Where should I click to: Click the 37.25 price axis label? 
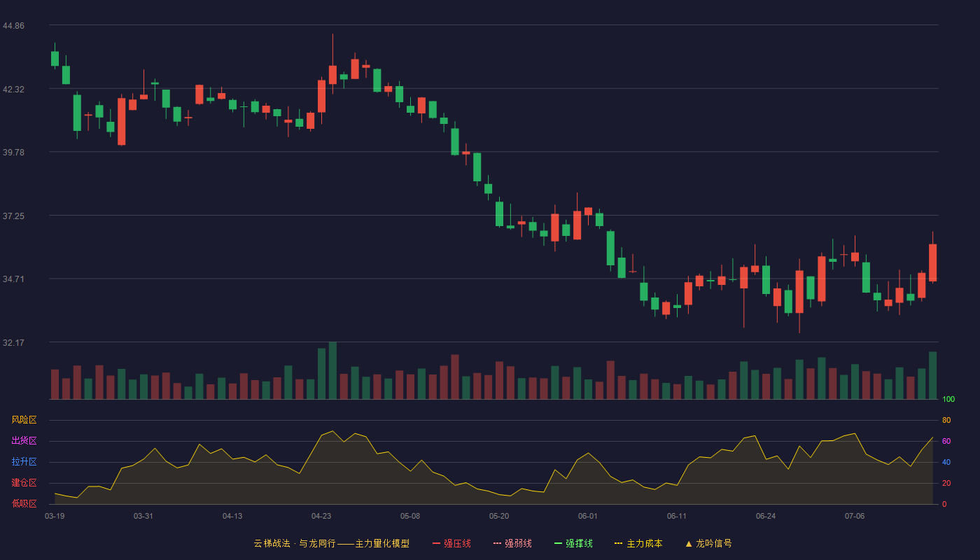(13, 216)
